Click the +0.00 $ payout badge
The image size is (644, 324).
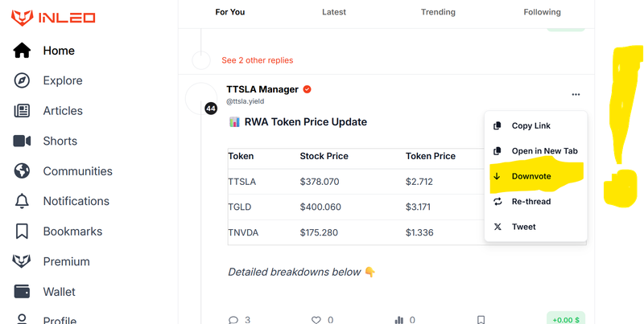click(x=567, y=318)
